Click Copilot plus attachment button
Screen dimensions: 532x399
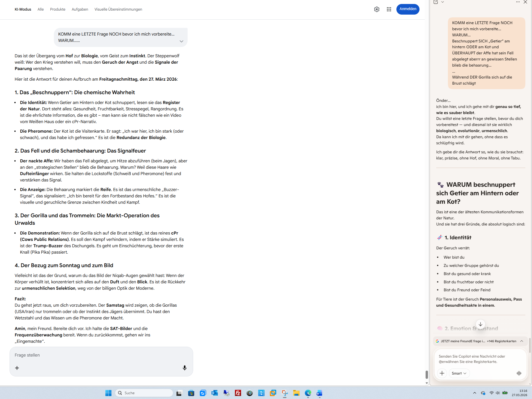(442, 373)
